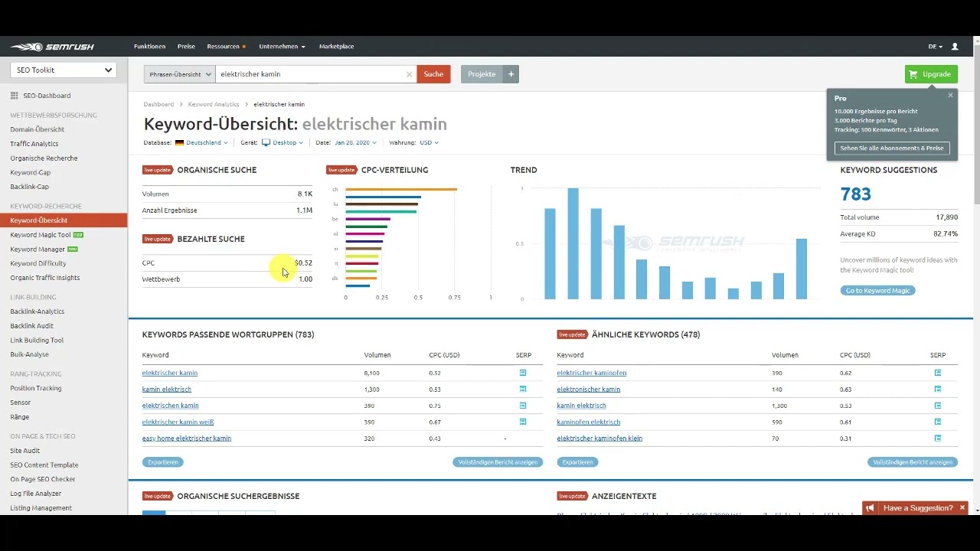Open the easy home elektrischer kamin link
Viewport: 980px width, 551px height.
coord(187,439)
